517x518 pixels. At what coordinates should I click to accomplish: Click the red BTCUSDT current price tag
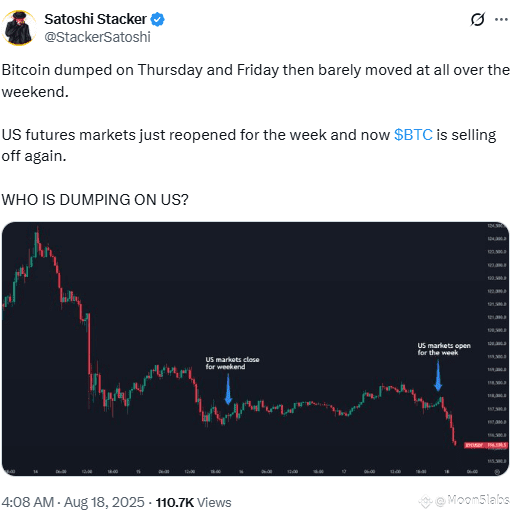pos(486,445)
